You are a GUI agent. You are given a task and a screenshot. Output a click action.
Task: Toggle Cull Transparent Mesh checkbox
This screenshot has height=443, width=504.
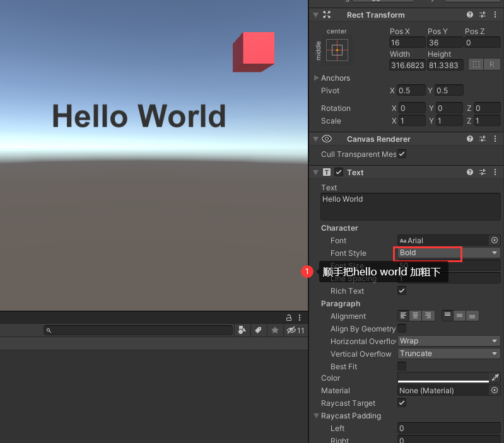(402, 154)
